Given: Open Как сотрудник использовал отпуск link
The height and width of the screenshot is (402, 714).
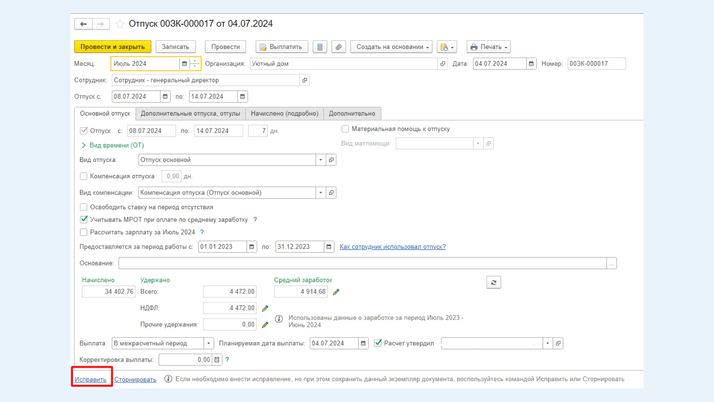Looking at the screenshot, I should coord(393,247).
